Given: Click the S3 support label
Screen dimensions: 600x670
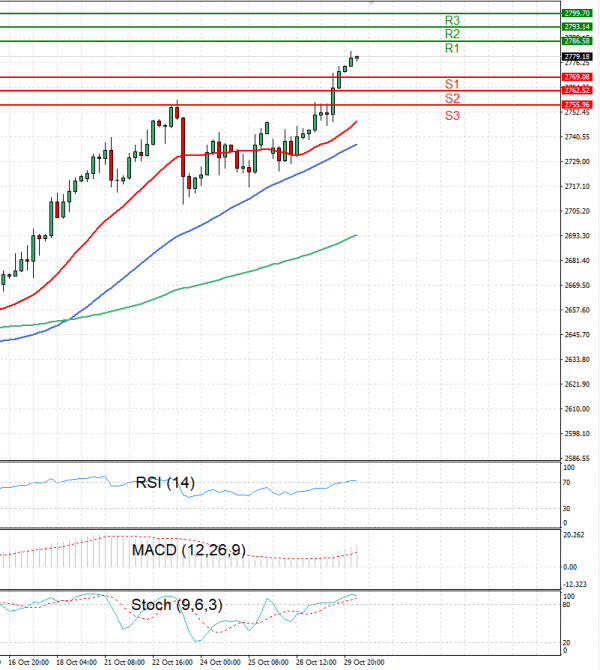Looking at the screenshot, I should (452, 116).
